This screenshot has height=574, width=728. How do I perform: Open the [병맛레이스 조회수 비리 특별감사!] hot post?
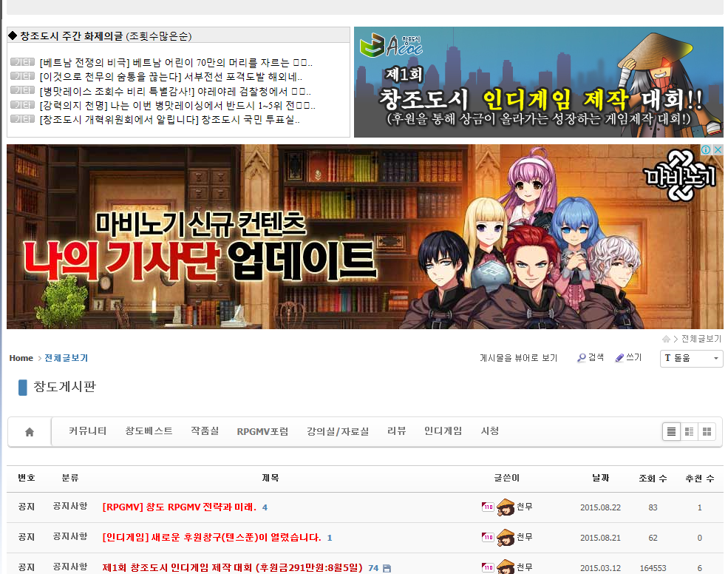click(175, 91)
